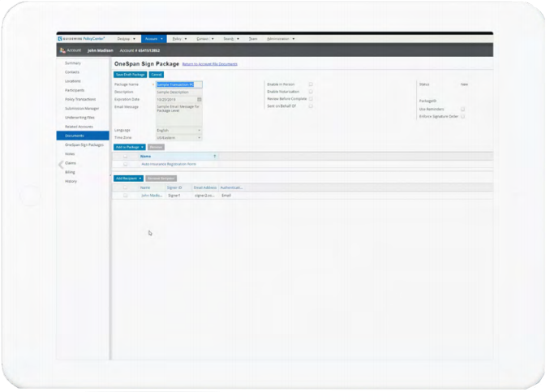This screenshot has height=392, width=550.
Task: Select the Auto Insurance Registration Form row checkbox
Action: click(x=125, y=164)
